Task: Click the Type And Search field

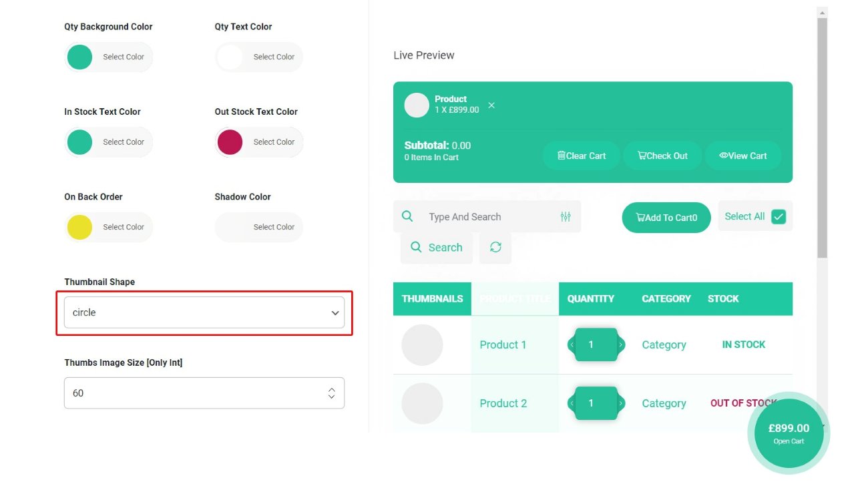Action: pos(487,217)
